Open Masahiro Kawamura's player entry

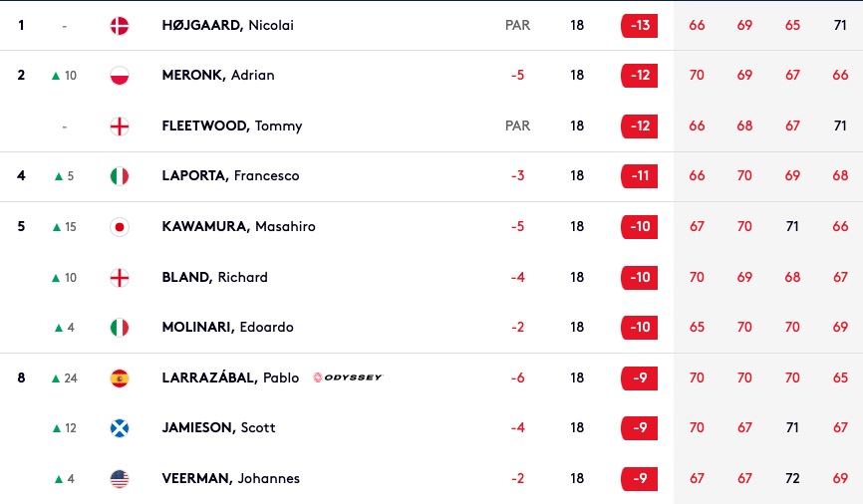click(x=238, y=226)
